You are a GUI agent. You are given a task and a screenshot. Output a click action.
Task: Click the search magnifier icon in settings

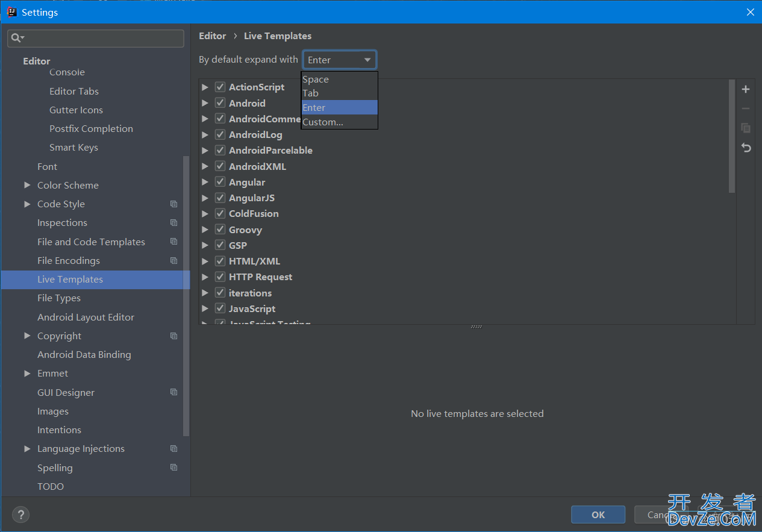(16, 38)
